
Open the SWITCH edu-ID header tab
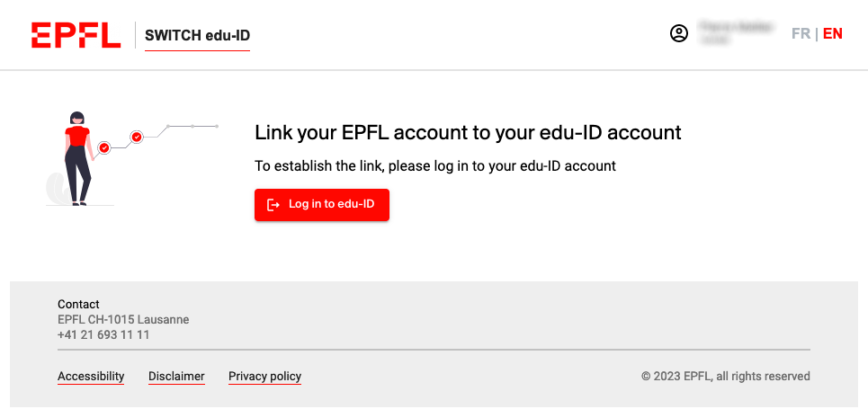point(197,36)
